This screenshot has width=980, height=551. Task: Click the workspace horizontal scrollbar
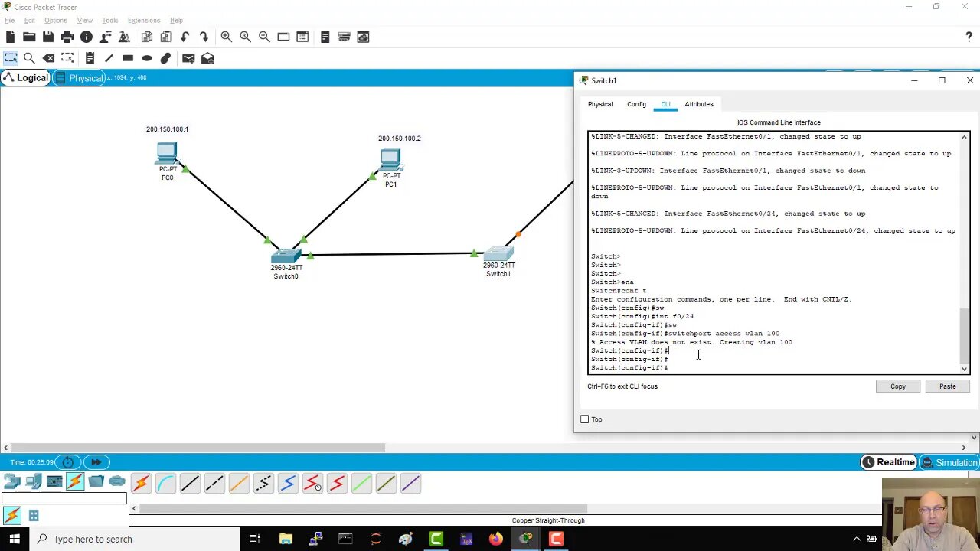tap(198, 448)
